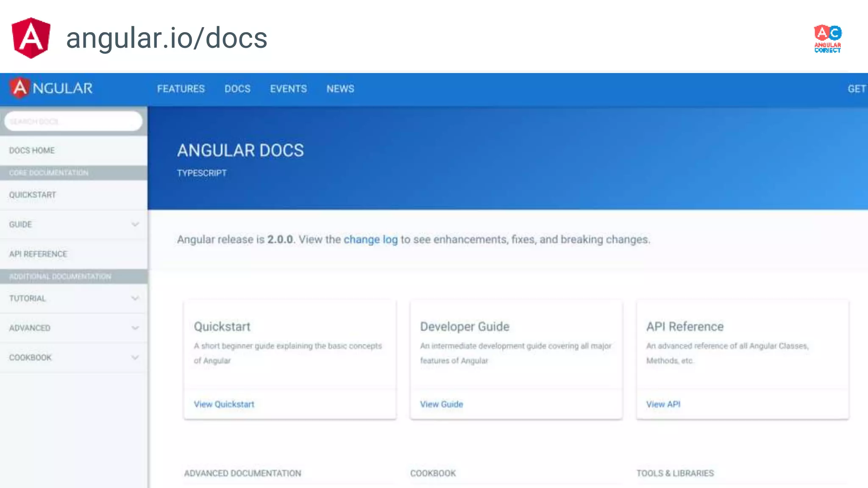Click the View API link

coord(663,404)
